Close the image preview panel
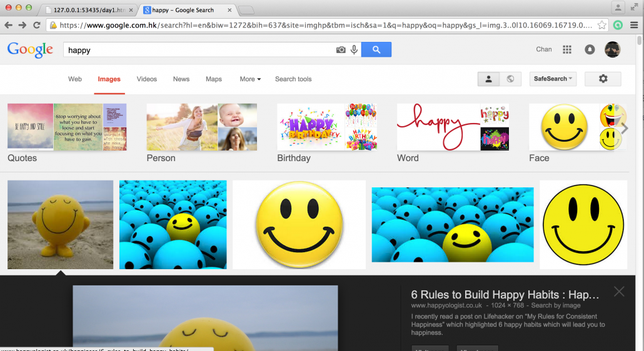Viewport: 644px width, 351px height. pos(619,292)
